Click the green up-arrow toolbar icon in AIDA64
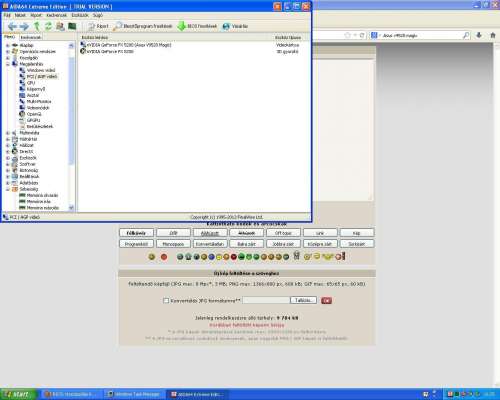The height and width of the screenshot is (400, 500). (37, 26)
